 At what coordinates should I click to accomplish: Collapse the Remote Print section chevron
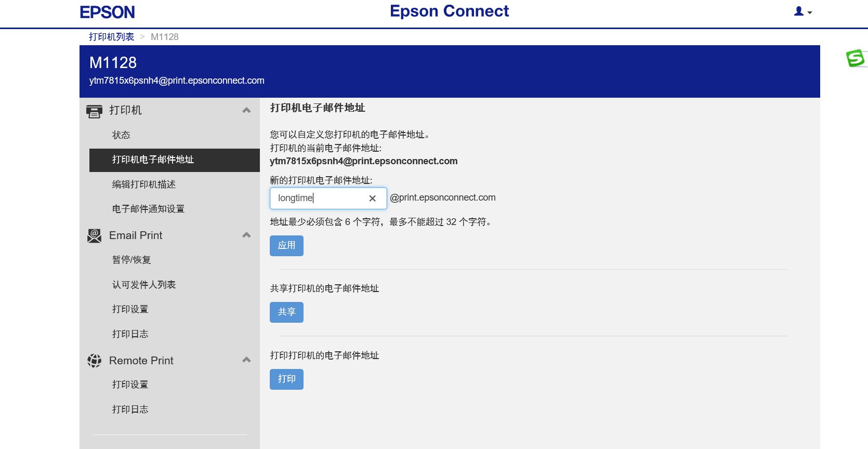[246, 360]
